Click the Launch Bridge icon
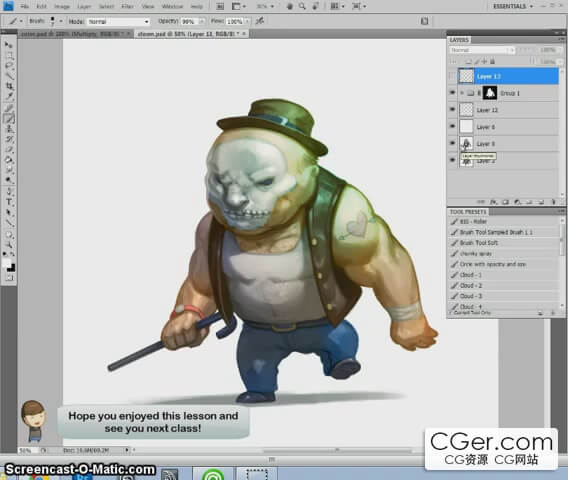568x480 pixels. (220, 6)
